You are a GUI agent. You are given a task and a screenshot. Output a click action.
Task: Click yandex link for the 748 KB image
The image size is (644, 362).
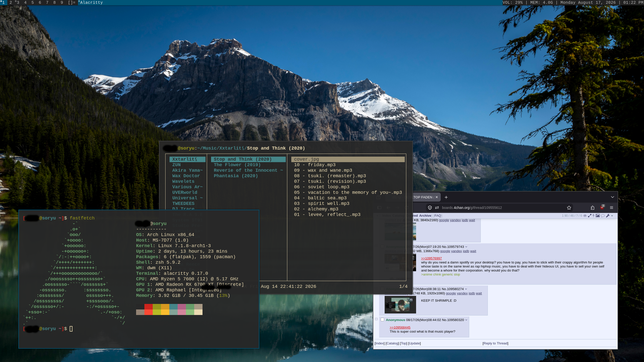pos(462,293)
